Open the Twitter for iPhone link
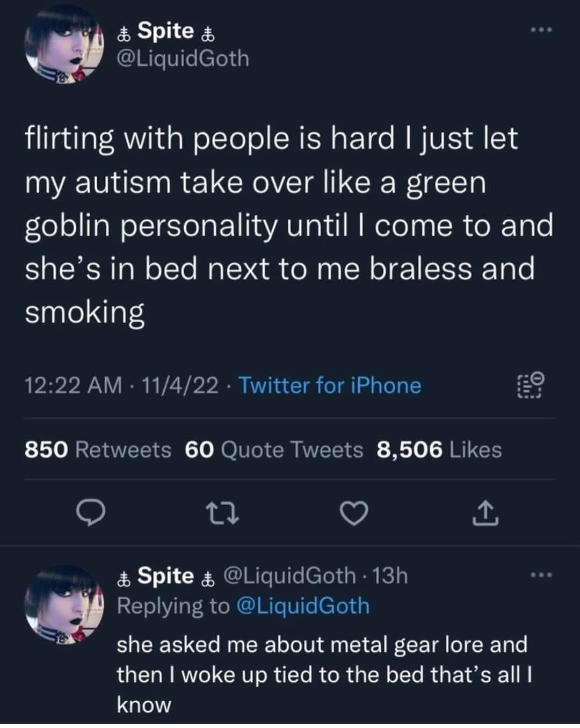 330,385
